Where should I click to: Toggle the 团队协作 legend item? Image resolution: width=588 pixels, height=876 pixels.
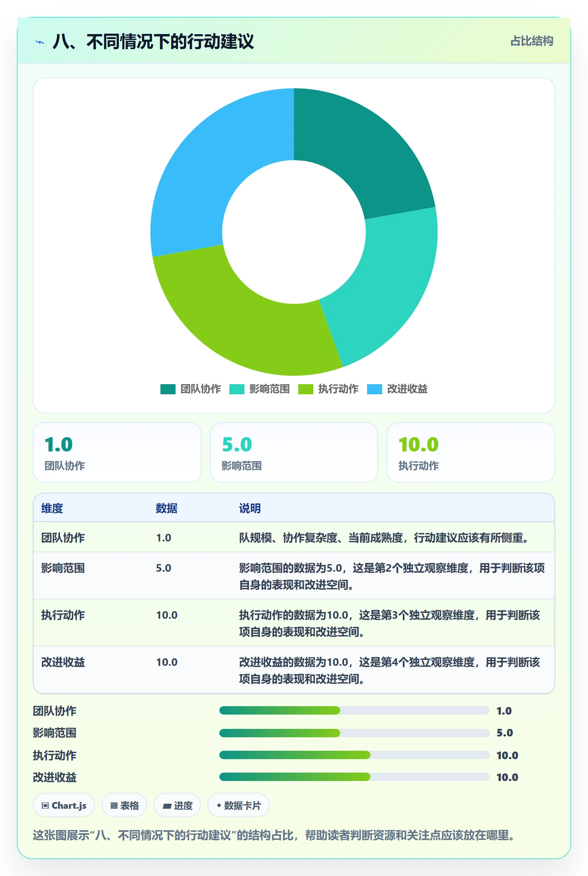click(191, 389)
